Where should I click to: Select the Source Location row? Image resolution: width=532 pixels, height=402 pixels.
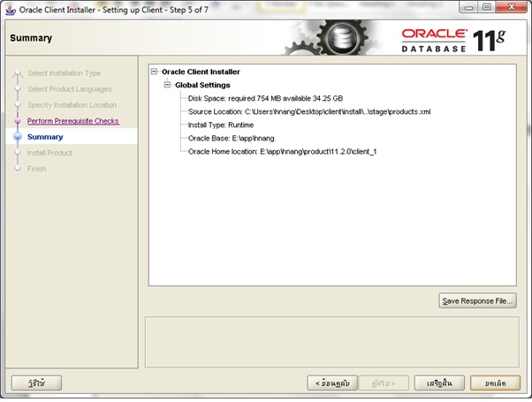pos(309,111)
